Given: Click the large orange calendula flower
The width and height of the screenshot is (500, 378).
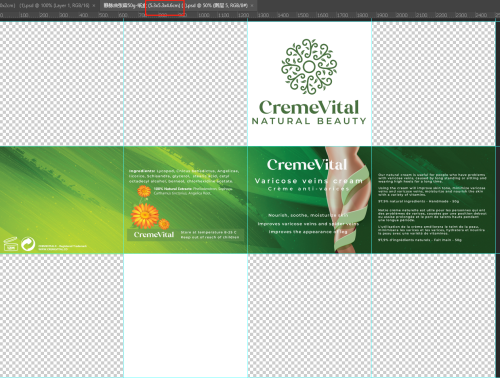Looking at the screenshot, I should tap(145, 216).
